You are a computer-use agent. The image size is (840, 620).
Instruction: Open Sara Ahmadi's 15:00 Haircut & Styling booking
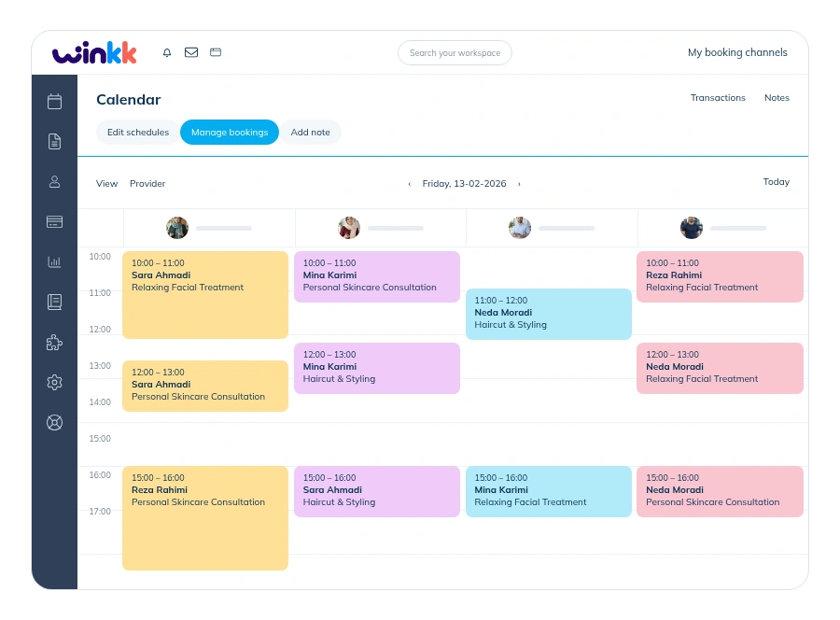click(x=377, y=491)
